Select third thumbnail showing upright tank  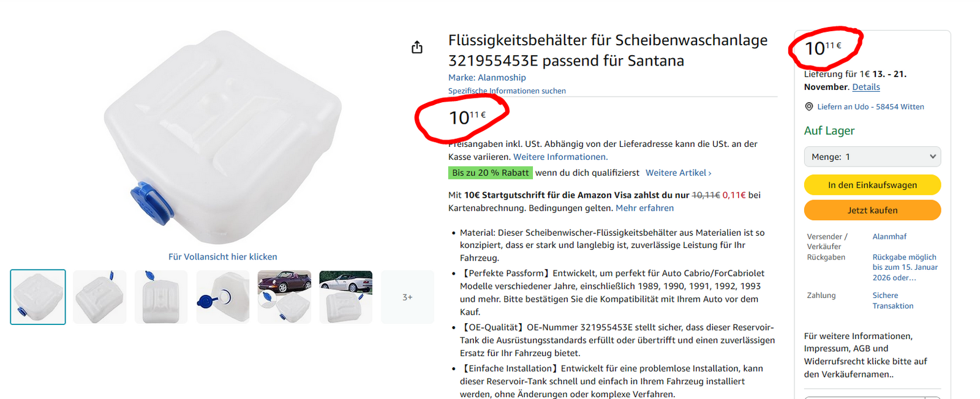point(161,297)
